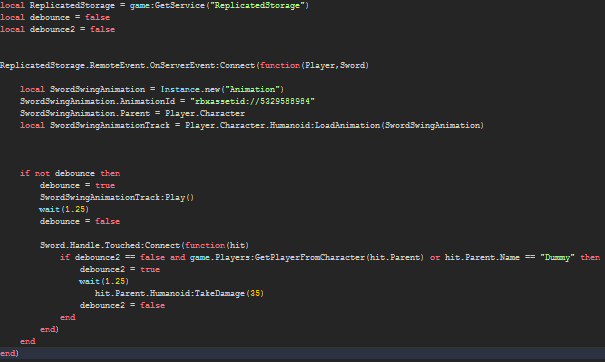Image resolution: width=605 pixels, height=362 pixels.
Task: Click "SwordSwingAnimationTrack:Play()" line
Action: 117,197
